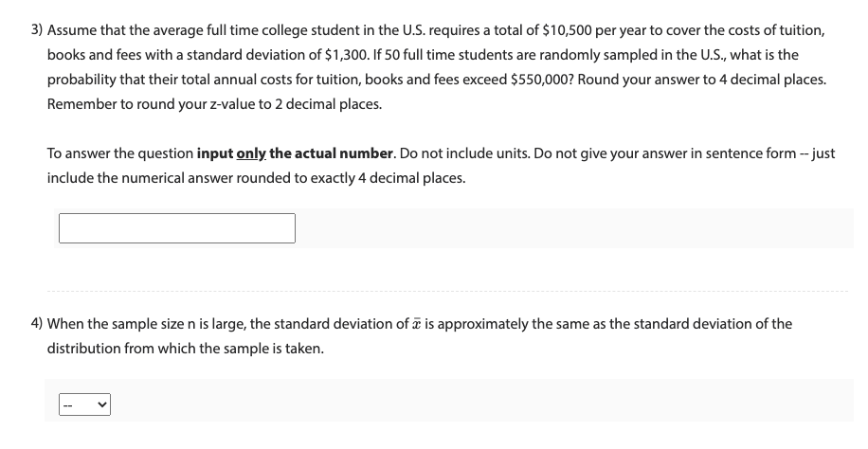The height and width of the screenshot is (449, 868).
Task: Click the gray answer area beside the input box
Action: [573, 228]
